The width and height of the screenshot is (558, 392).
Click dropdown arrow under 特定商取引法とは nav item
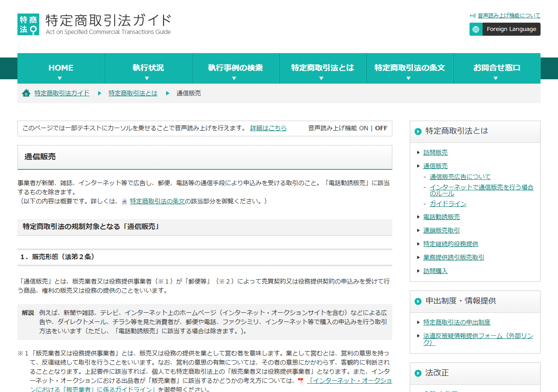321,78
